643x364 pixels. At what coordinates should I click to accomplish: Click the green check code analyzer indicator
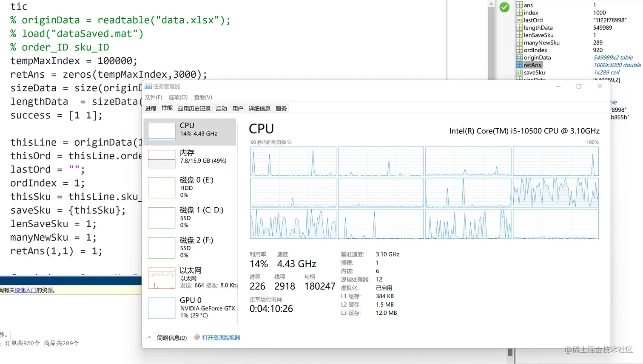(504, 7)
